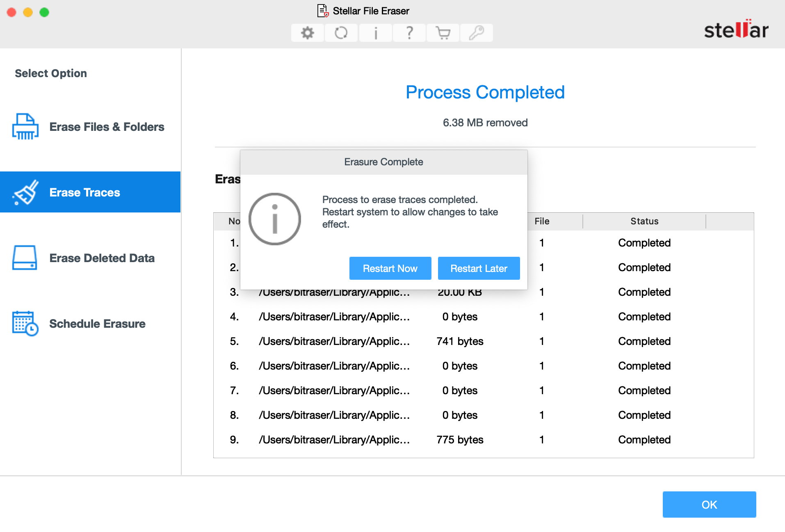Image resolution: width=785 pixels, height=532 pixels.
Task: Select Erase Files & Folders option
Action: coord(90,127)
